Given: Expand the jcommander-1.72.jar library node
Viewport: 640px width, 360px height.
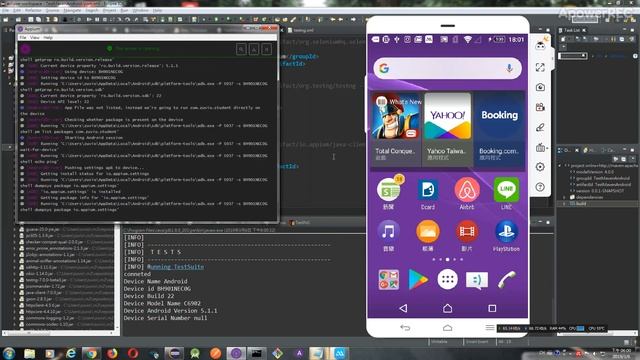Looking at the screenshot, I should [15, 287].
